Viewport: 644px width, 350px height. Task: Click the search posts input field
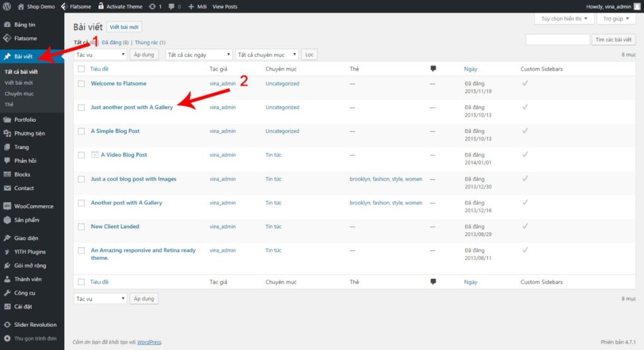click(x=557, y=40)
